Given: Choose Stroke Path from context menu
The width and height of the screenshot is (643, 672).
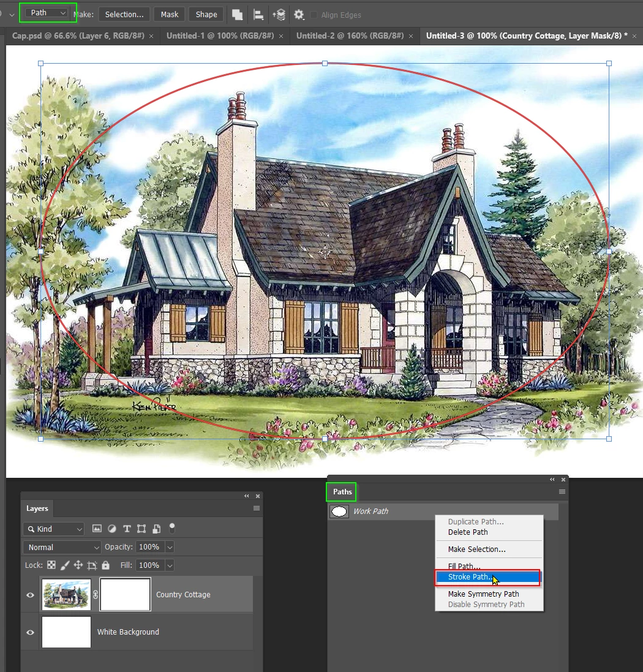Looking at the screenshot, I should tap(489, 577).
